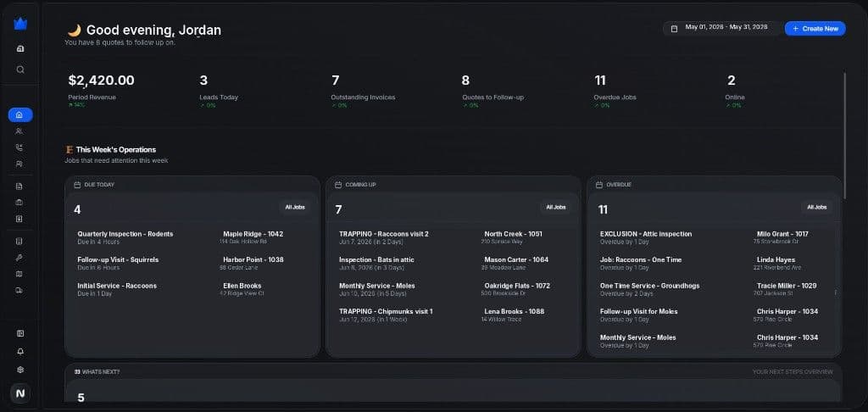
Task: Open TRAPPING - Raccoons visit 2 job
Action: (x=384, y=234)
